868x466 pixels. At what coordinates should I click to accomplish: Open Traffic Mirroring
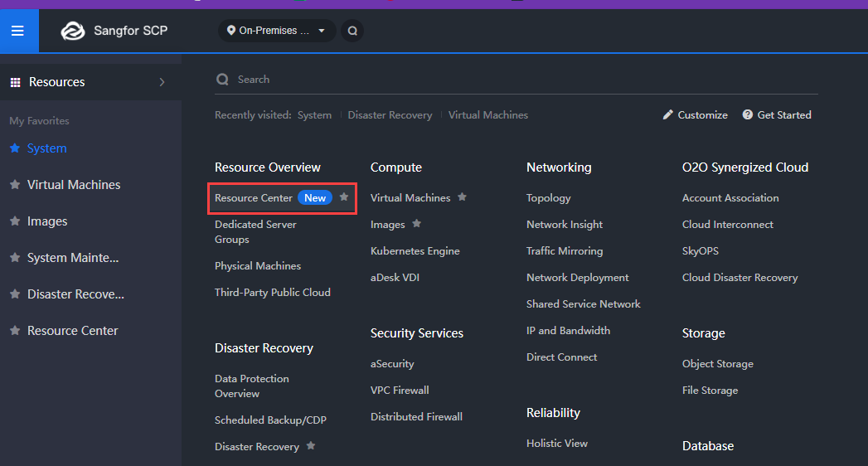565,251
